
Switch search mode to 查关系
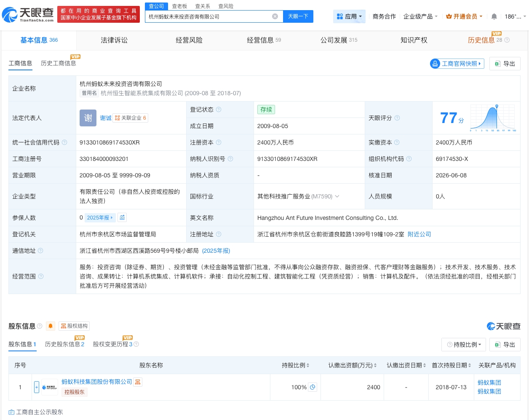click(203, 6)
